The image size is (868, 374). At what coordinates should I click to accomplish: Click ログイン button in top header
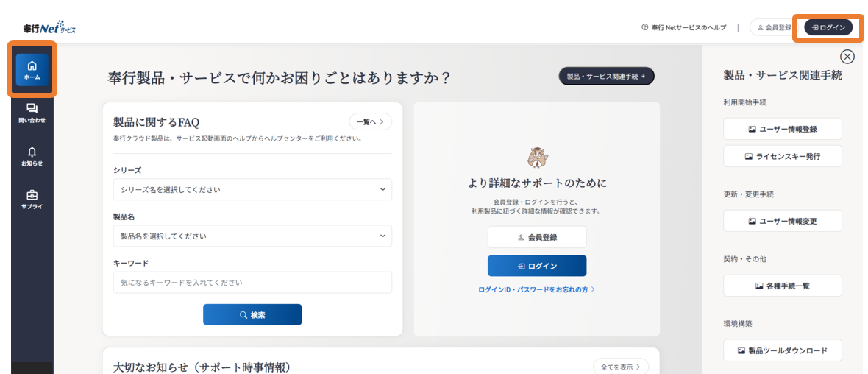tap(828, 27)
